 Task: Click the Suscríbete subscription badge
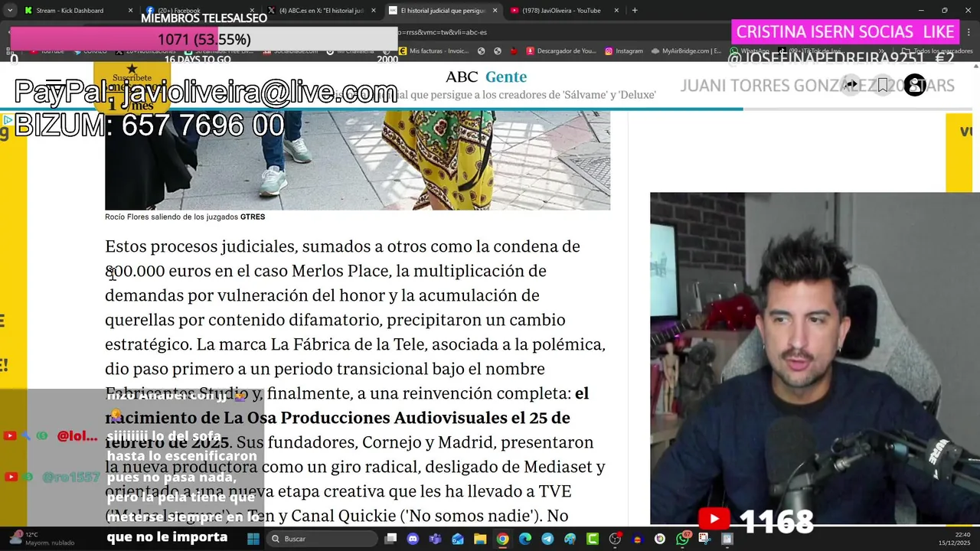(x=132, y=88)
